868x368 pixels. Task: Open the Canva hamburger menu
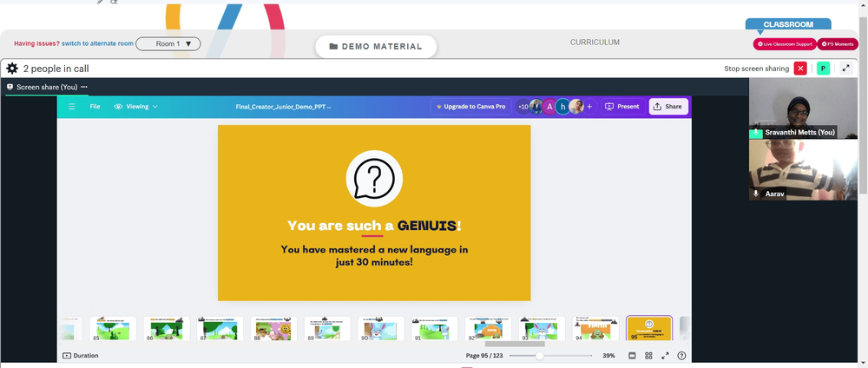pos(72,106)
